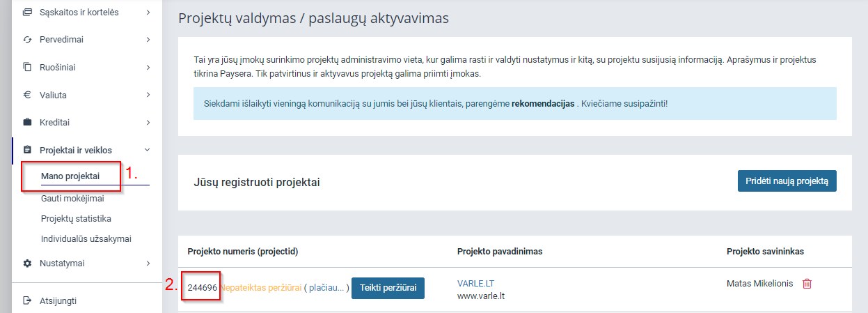Click the Nustatymai gear icon
Viewport: 868px width, 313px height.
28,264
